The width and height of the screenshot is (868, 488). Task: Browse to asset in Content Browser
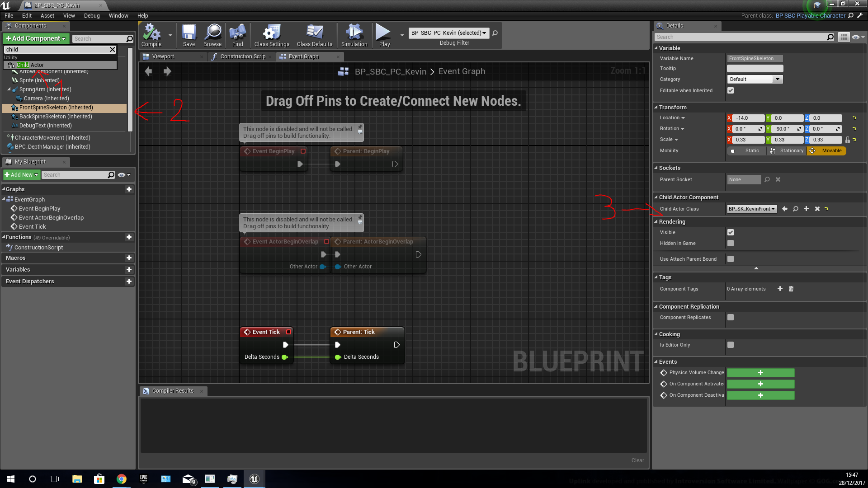(212, 35)
